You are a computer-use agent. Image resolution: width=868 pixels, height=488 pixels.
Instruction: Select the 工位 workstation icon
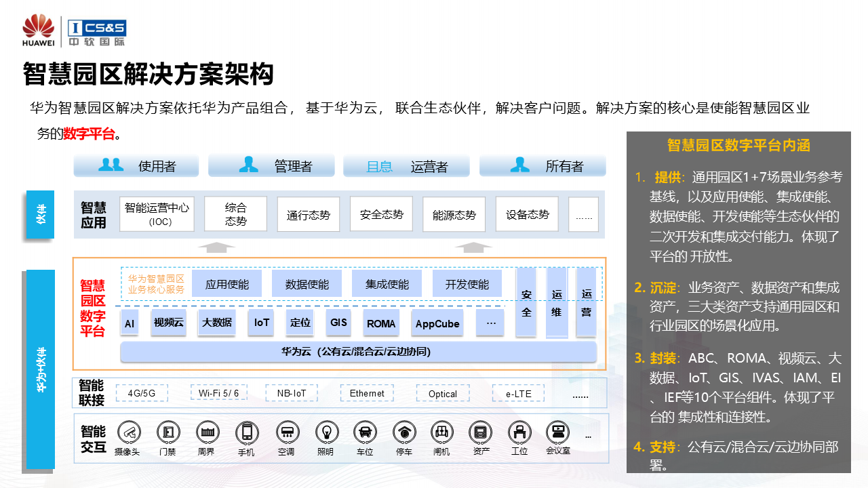click(519, 431)
